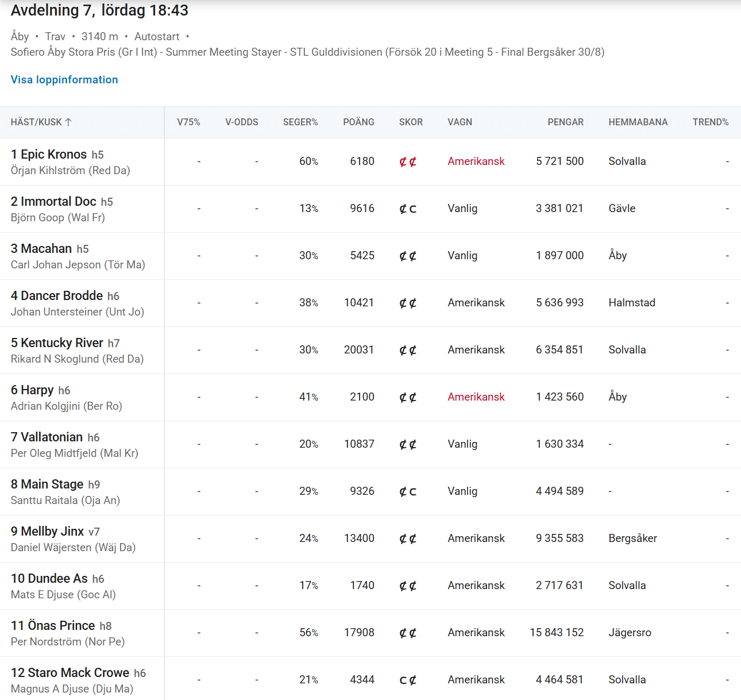741x700 pixels.
Task: Click driver Adrian Kolgjini (Ber Ro)
Action: (67, 406)
